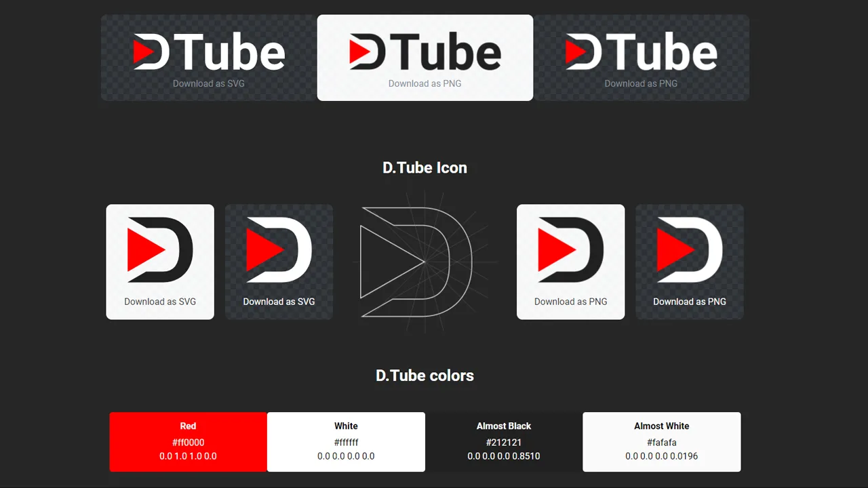Click the CMYK value 0.0 0.0 0.0 0.0196
Viewport: 868px width, 488px height.
pyautogui.click(x=662, y=456)
